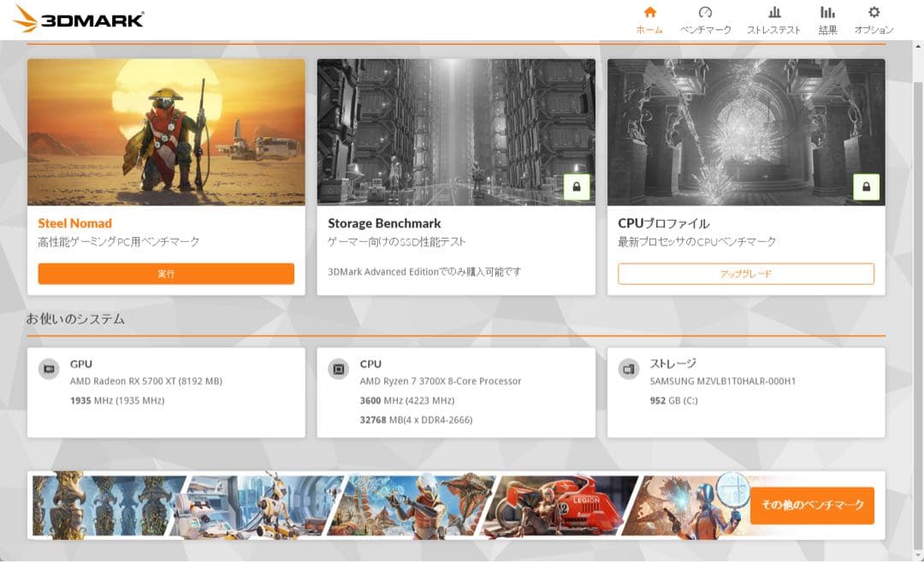
Task: Click the white robot banner image
Action: point(258,506)
